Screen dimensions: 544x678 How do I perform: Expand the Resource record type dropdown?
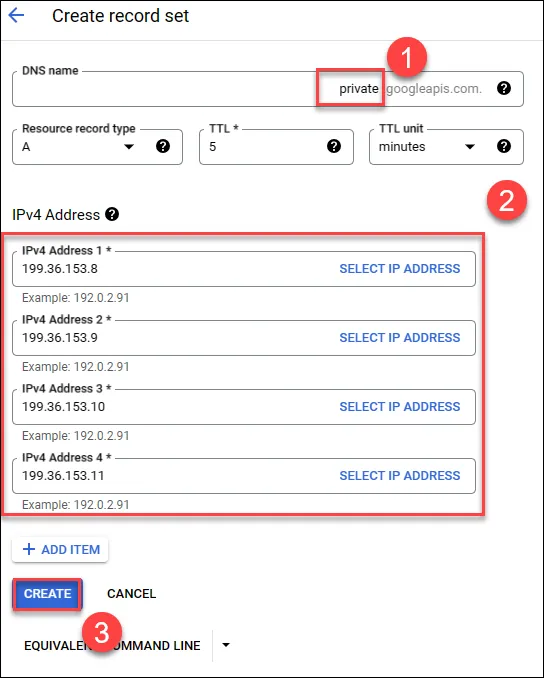(129, 147)
